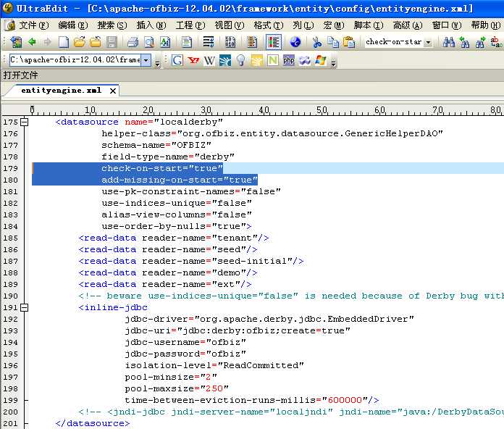
Task: Click Find Next binoculars icon
Action: (480, 42)
